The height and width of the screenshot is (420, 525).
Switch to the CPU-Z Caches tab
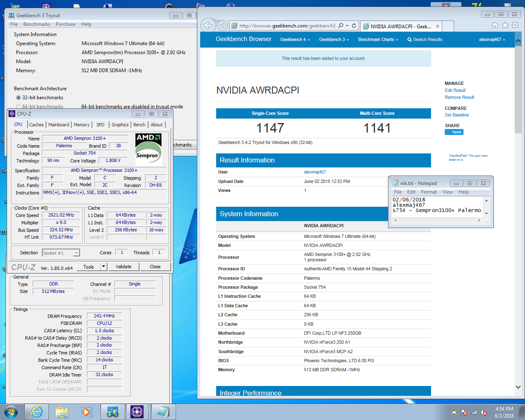[36, 125]
